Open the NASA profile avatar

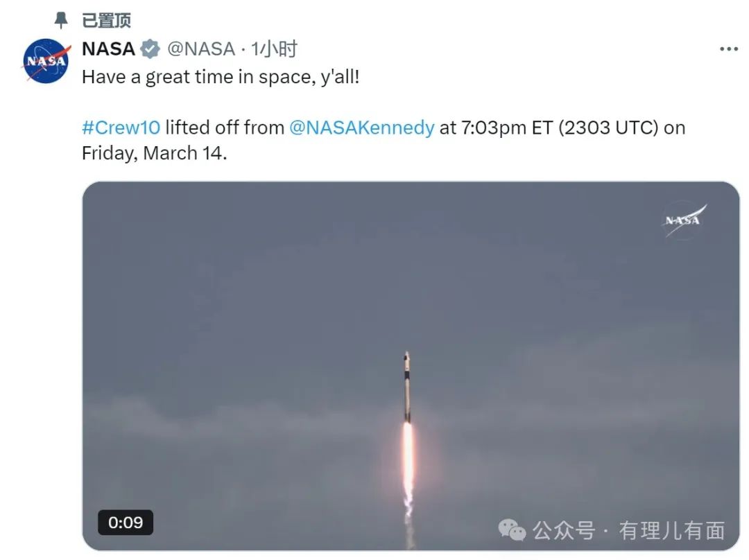pyautogui.click(x=46, y=61)
